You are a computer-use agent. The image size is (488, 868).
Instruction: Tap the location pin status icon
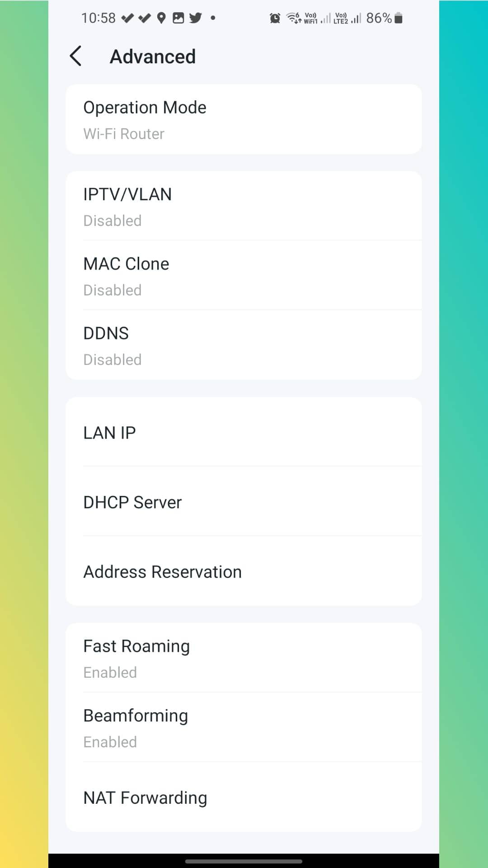(161, 18)
